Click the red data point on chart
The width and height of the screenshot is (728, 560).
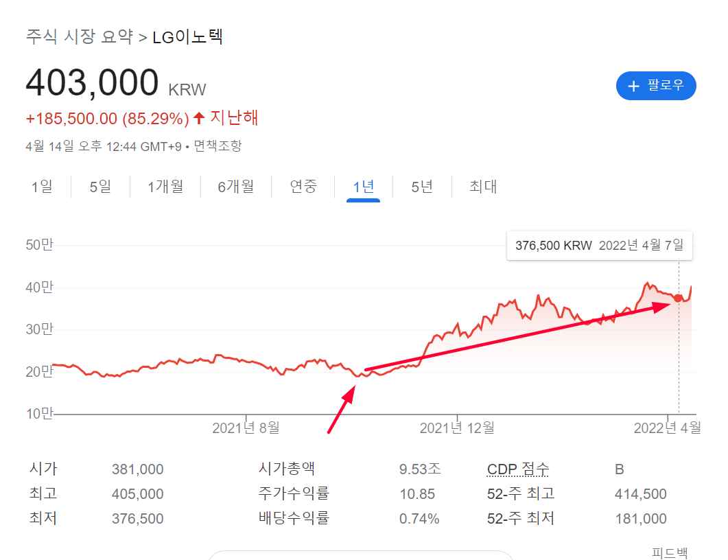(679, 298)
